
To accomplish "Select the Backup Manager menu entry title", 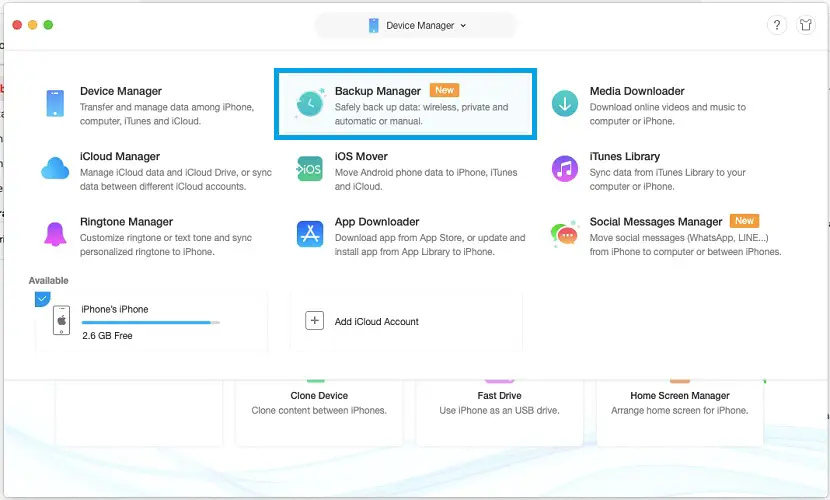I will tap(377, 91).
